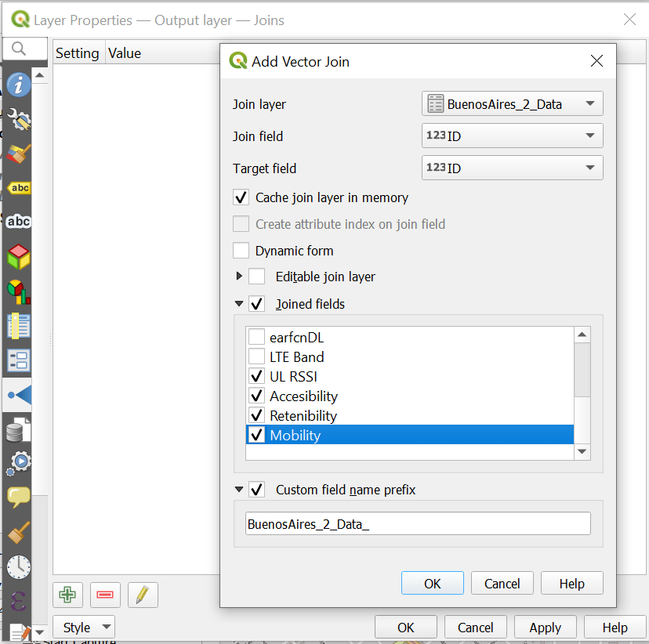Click OK in Add Vector Join dialog

click(x=432, y=584)
